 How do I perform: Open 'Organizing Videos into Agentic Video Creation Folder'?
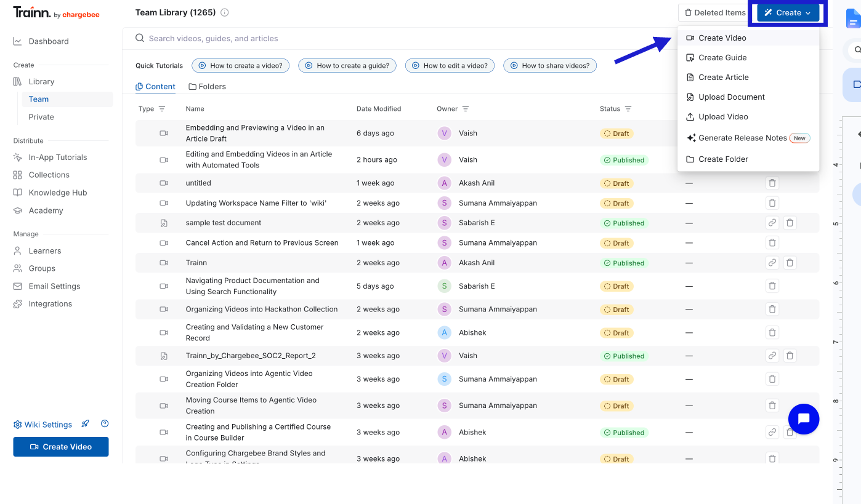[x=249, y=379]
